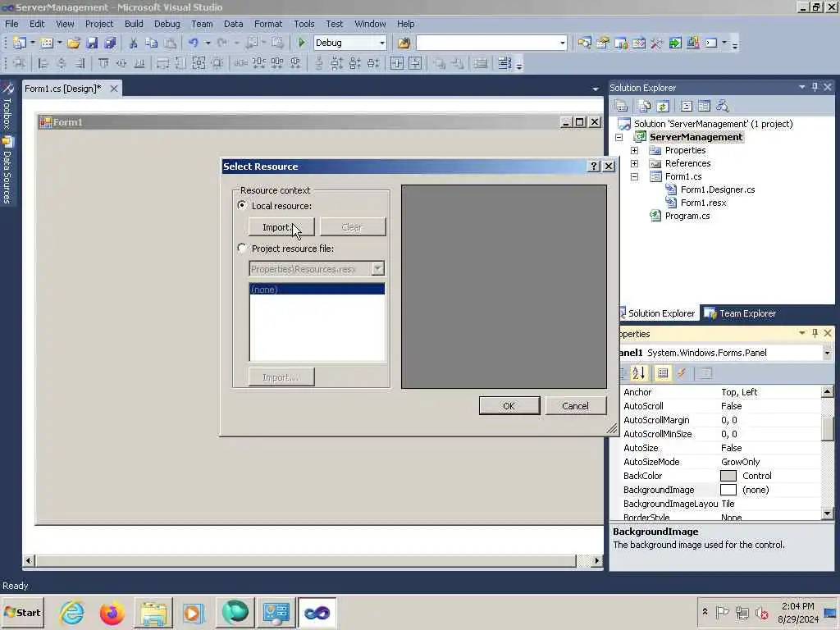Click the designer horizontal scrollbar right arrow

[x=596, y=561]
